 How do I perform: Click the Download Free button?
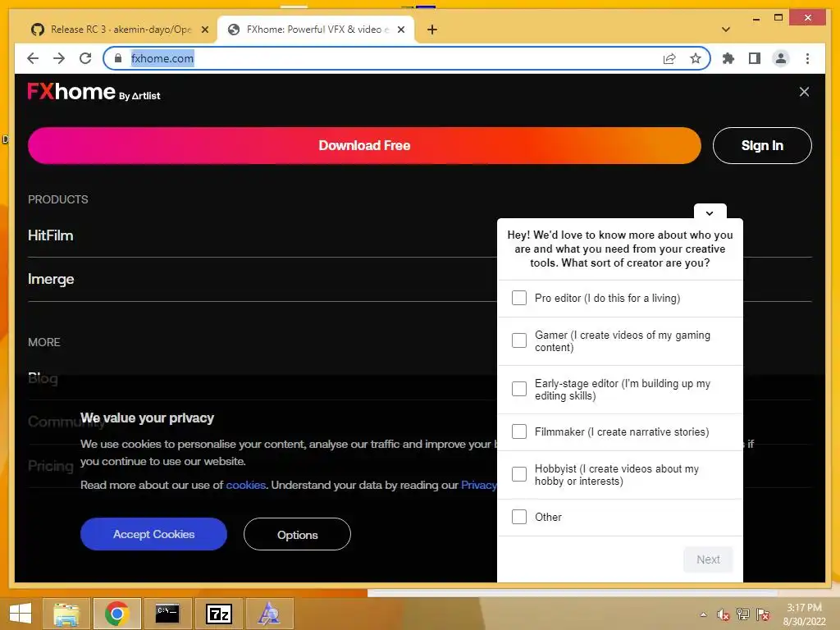[x=364, y=146]
